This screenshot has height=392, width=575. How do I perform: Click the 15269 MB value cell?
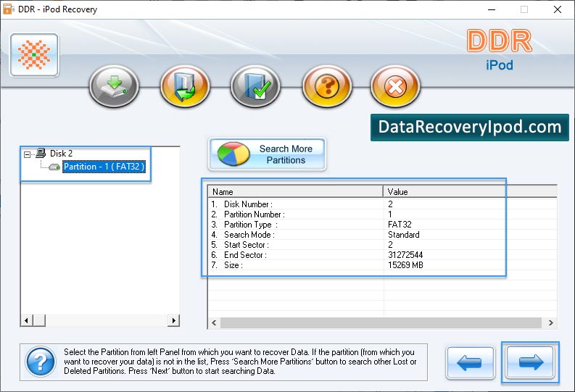pos(405,265)
